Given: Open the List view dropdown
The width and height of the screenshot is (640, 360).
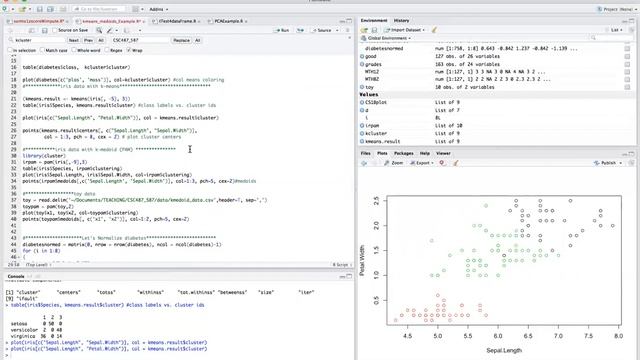Looking at the screenshot, I should tap(616, 30).
